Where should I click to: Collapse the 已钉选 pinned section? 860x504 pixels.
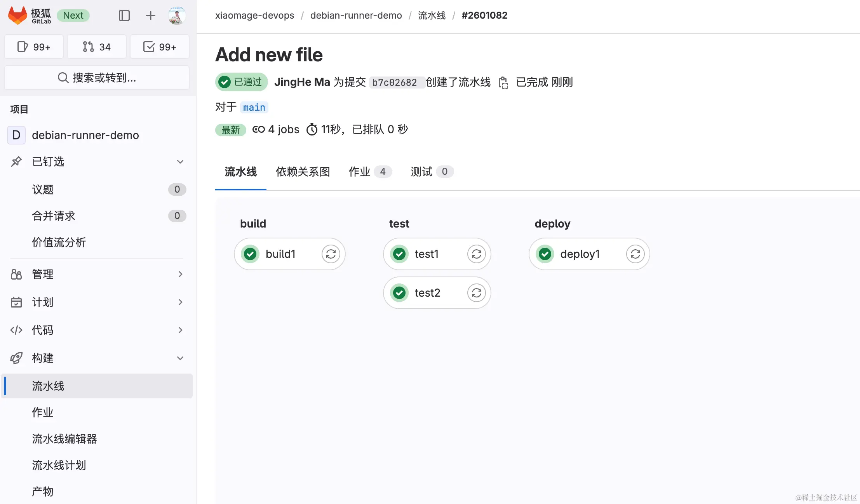180,162
